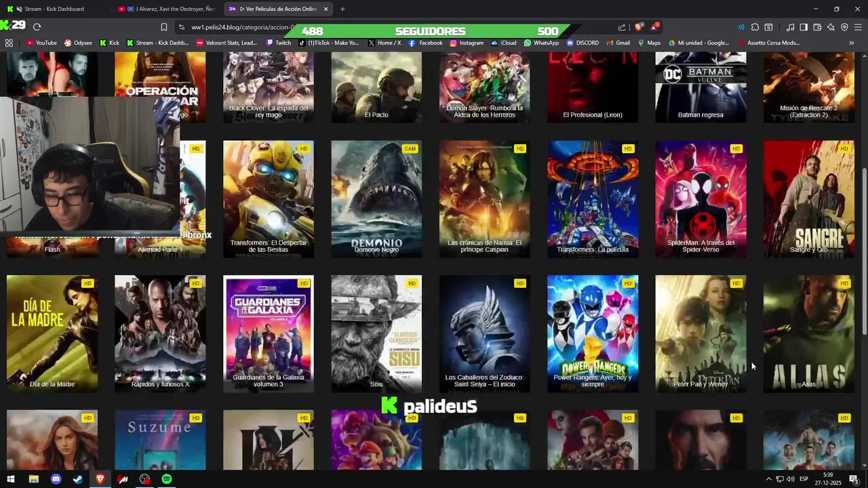Open Misión de Rescate 2 poster
This screenshot has width=868, height=488.
809,88
